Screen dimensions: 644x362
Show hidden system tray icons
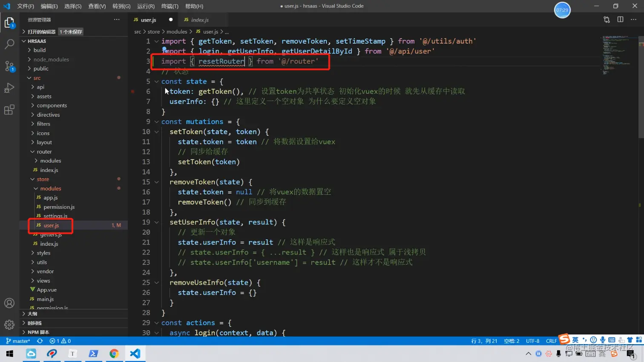(528, 354)
